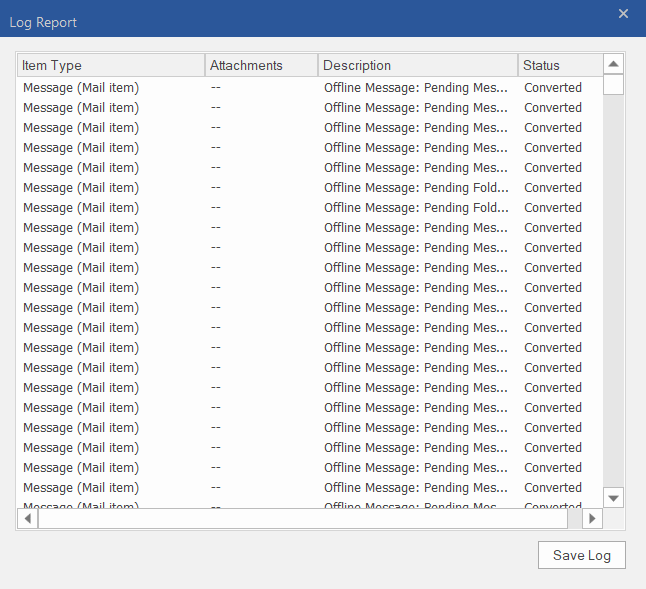Click the Converted status in the first row
646x589 pixels.
pos(552,87)
